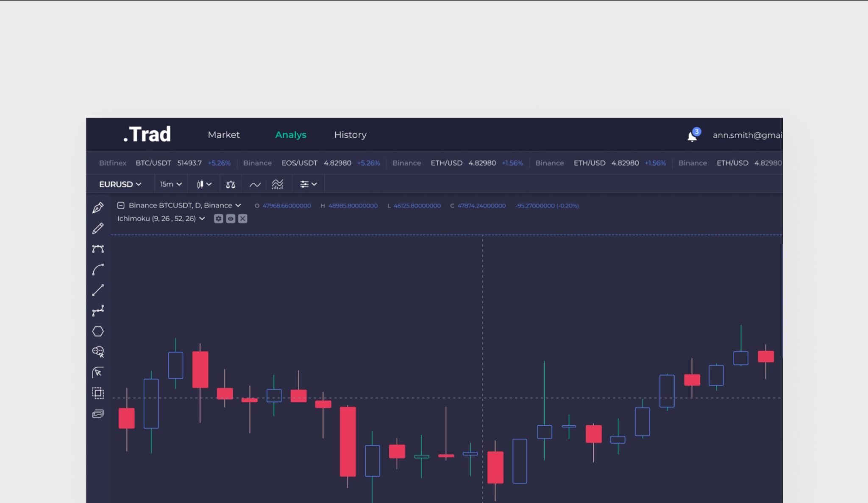Select the pen nib drawing tool
The image size is (868, 503).
point(98,207)
